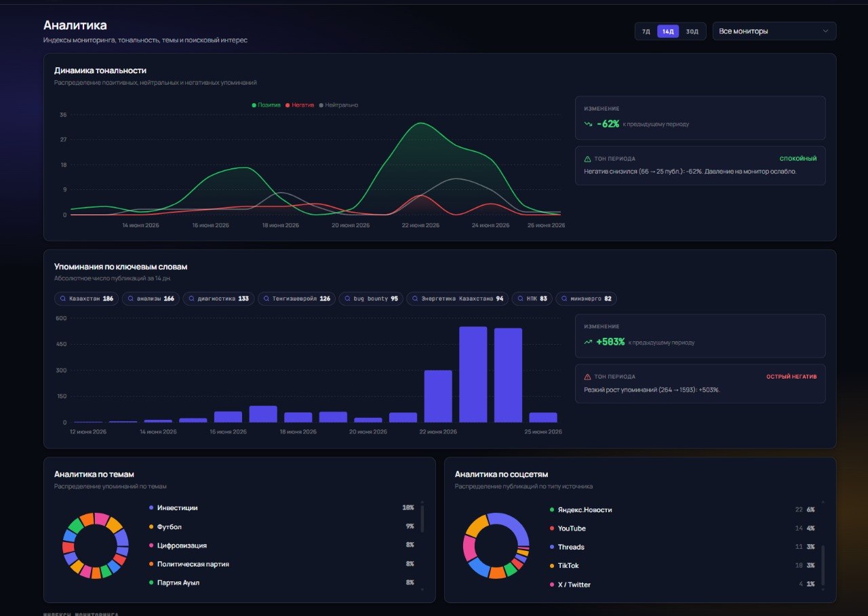Screen dimensions: 868x616
Task: Click the scroll-up arrow in the topics list
Action: click(x=422, y=501)
